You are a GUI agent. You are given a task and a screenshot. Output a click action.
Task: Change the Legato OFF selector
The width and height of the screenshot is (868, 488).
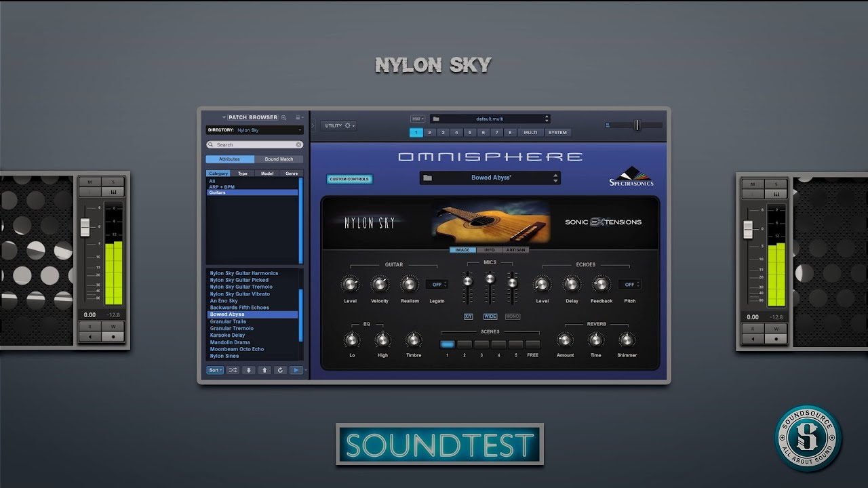[x=437, y=285]
